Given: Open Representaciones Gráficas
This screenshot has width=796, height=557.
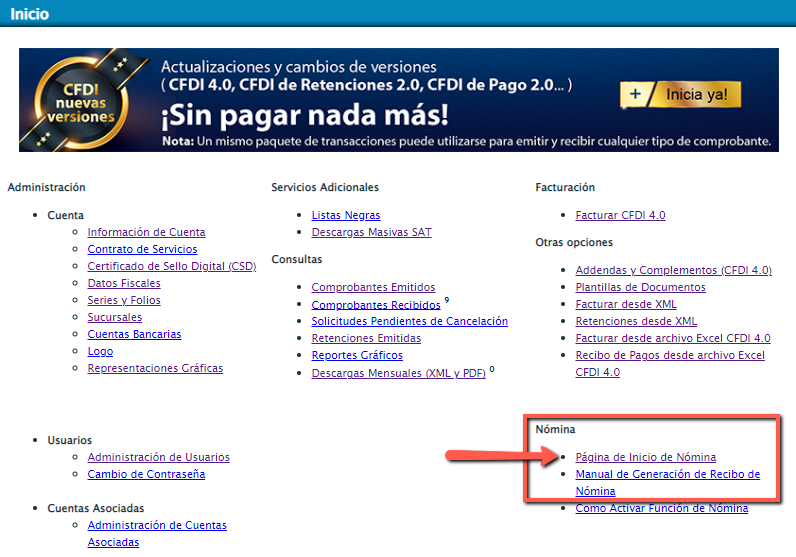Looking at the screenshot, I should [x=155, y=368].
